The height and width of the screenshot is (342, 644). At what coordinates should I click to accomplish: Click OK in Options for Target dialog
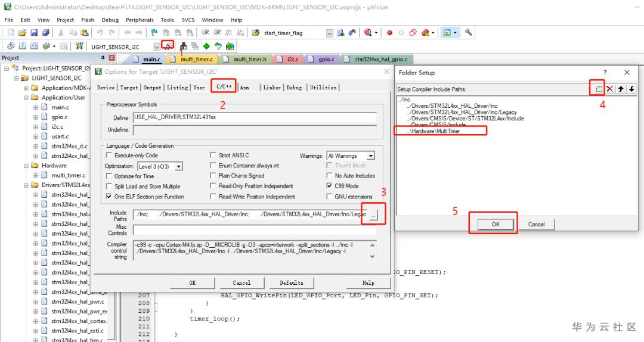193,283
